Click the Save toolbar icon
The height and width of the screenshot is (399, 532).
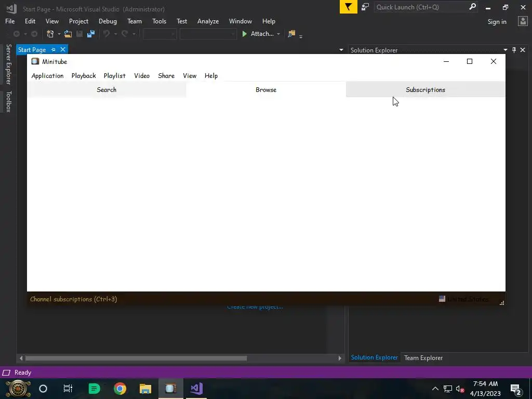(79, 34)
